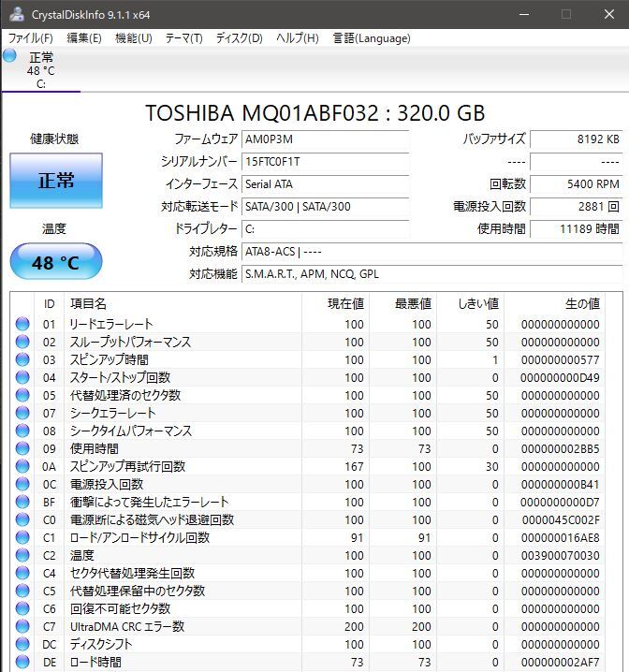
Task: Open the 編集(E) menu
Action: [84, 38]
